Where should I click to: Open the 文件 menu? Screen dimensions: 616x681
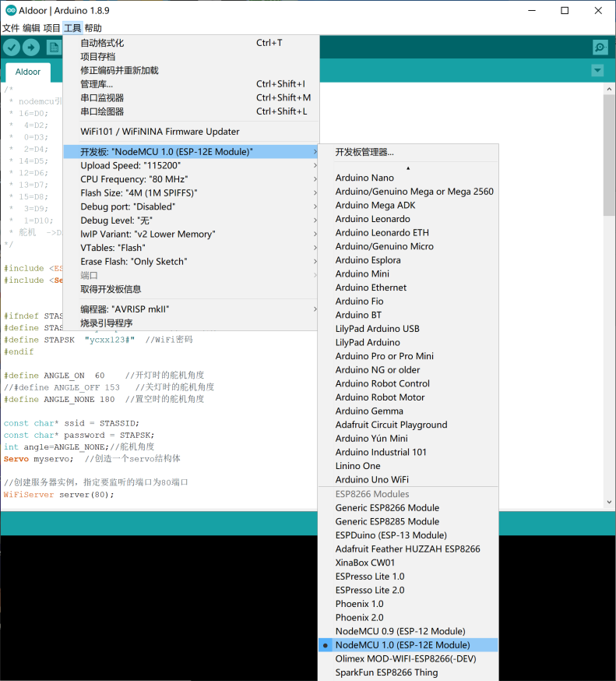pyautogui.click(x=11, y=28)
